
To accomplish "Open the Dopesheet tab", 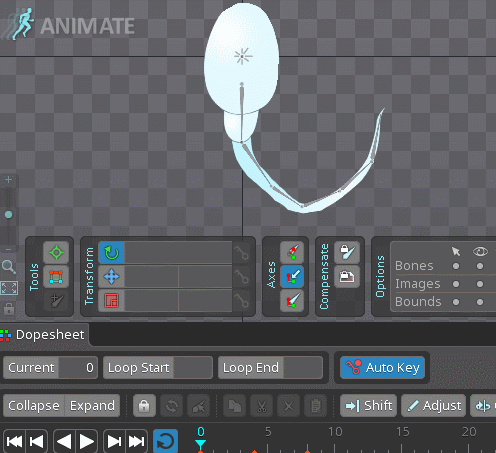I will 44,335.
